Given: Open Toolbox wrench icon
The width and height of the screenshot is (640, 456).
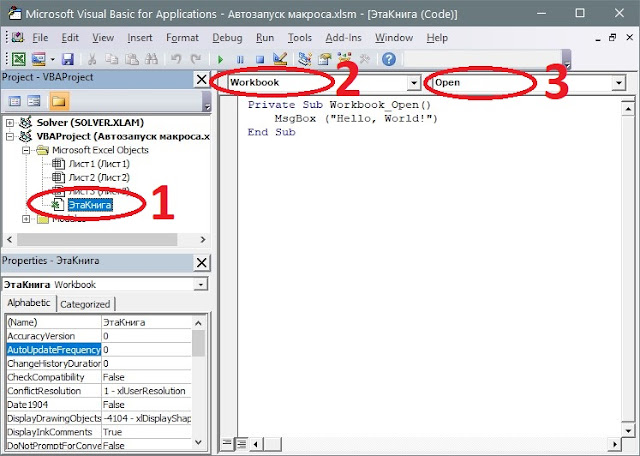Looking at the screenshot, I should (x=364, y=60).
